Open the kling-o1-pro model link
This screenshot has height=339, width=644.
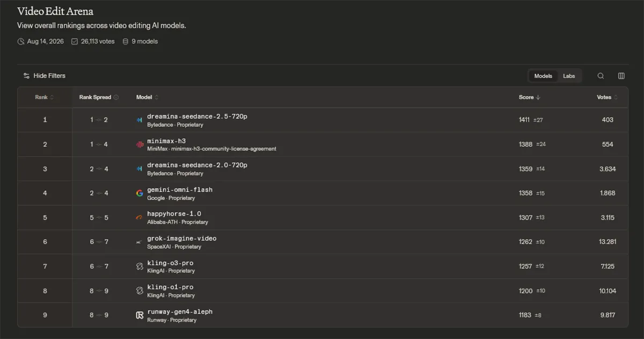pos(170,287)
